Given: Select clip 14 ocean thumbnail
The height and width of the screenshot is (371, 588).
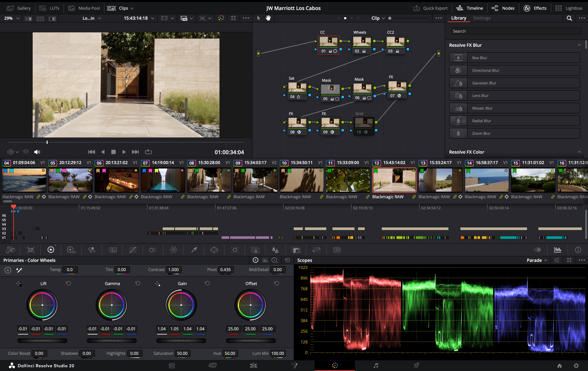Looking at the screenshot, I should point(487,180).
